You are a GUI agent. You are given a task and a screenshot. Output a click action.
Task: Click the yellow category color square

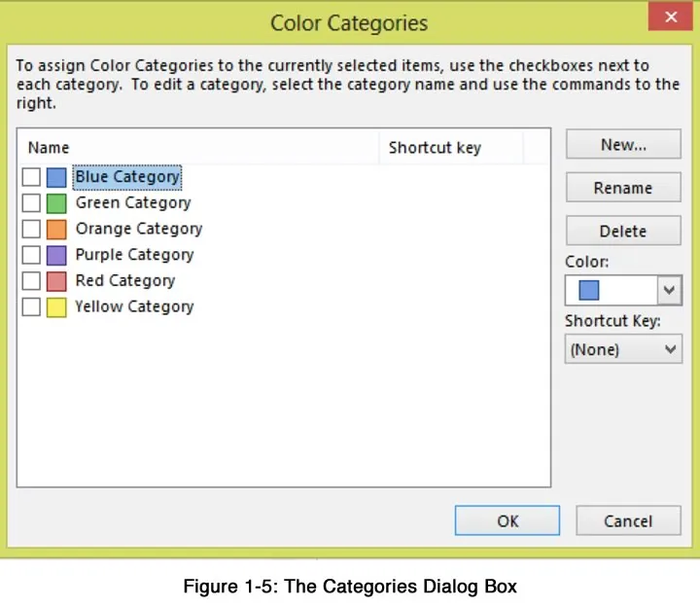tap(56, 307)
